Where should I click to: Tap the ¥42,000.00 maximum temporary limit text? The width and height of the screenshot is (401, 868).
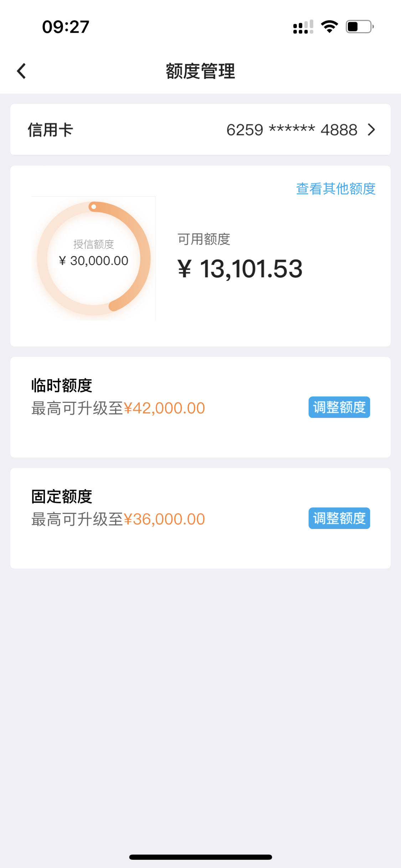pos(164,408)
